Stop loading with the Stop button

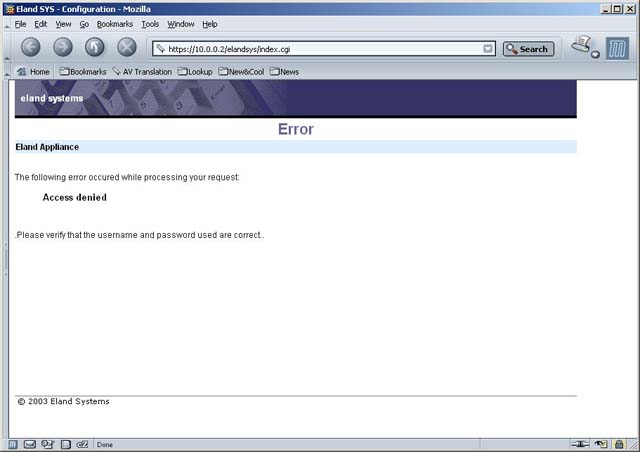tap(127, 47)
